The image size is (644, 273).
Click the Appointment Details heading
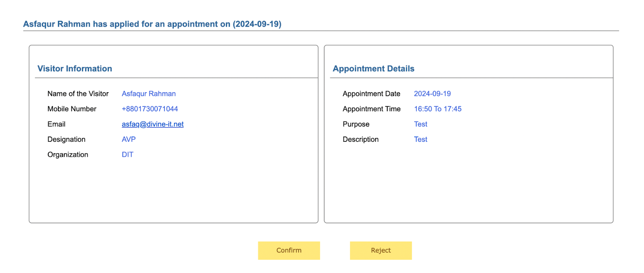[x=373, y=69]
